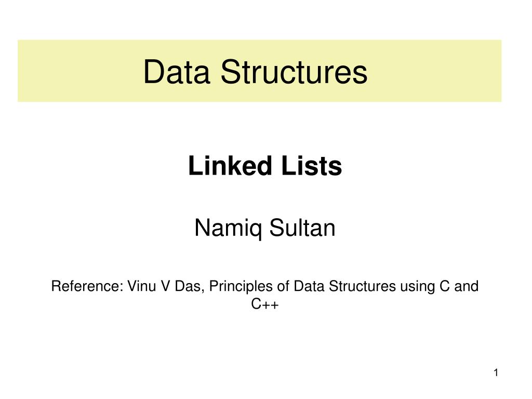Click the word "of" in the reference
The width and height of the screenshot is (532, 399).
click(x=283, y=286)
